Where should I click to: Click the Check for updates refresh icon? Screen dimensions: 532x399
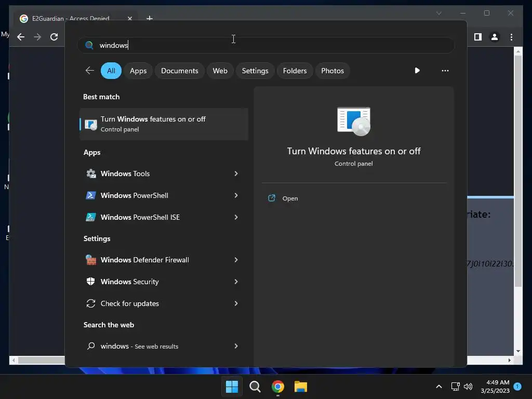click(x=91, y=303)
